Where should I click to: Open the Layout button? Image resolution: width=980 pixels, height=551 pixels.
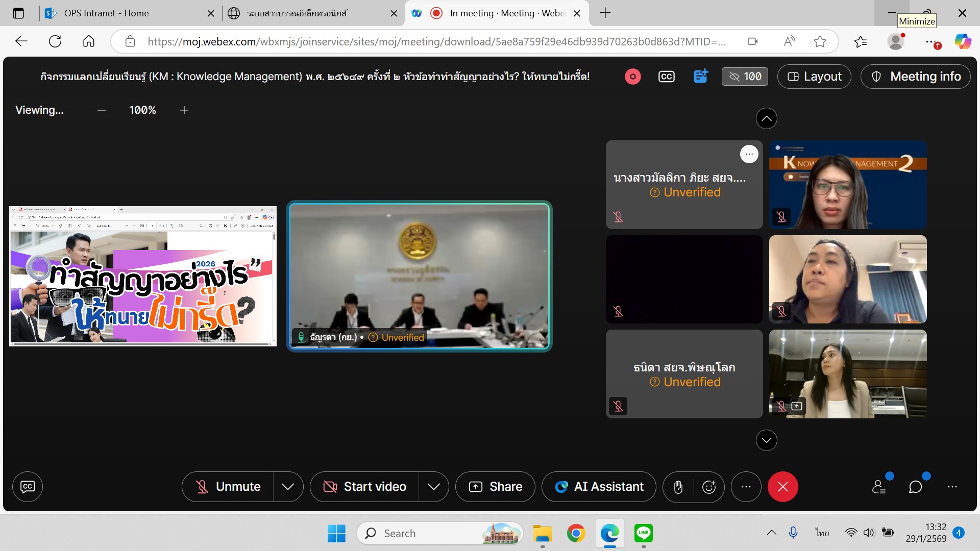click(x=814, y=77)
